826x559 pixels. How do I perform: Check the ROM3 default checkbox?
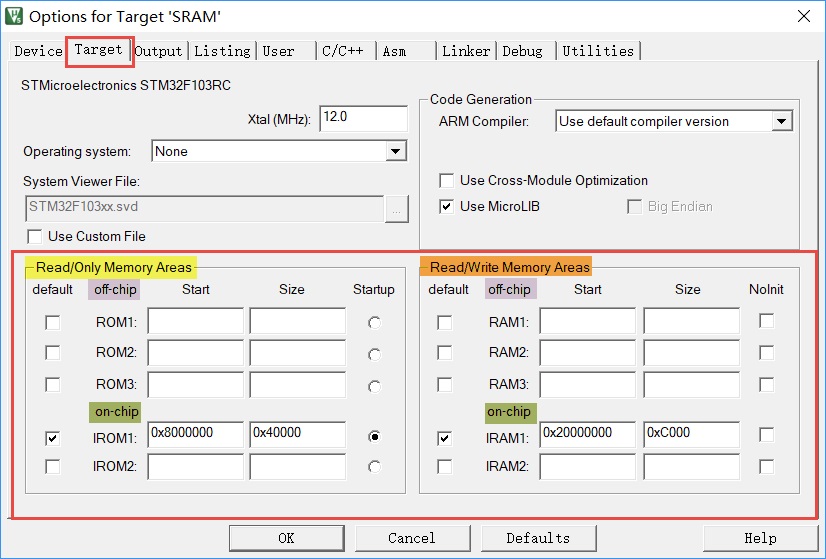(x=53, y=385)
